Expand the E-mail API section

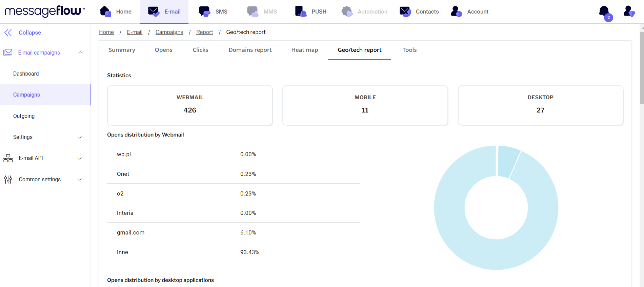pos(80,158)
